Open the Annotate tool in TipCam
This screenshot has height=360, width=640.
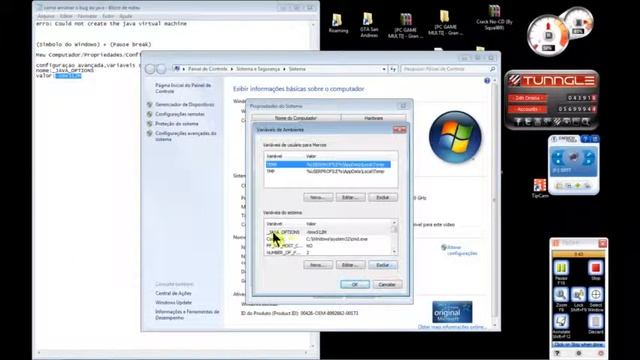(x=561, y=322)
